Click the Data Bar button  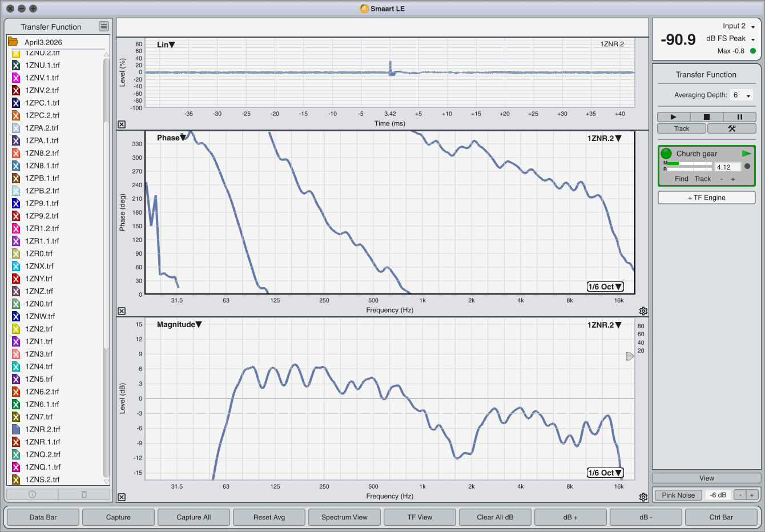(x=43, y=517)
